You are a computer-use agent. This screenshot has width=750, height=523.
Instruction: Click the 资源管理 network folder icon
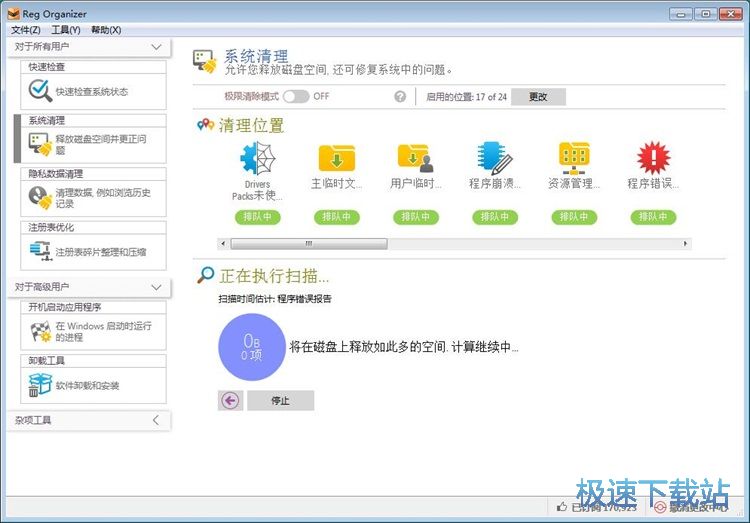click(x=574, y=158)
